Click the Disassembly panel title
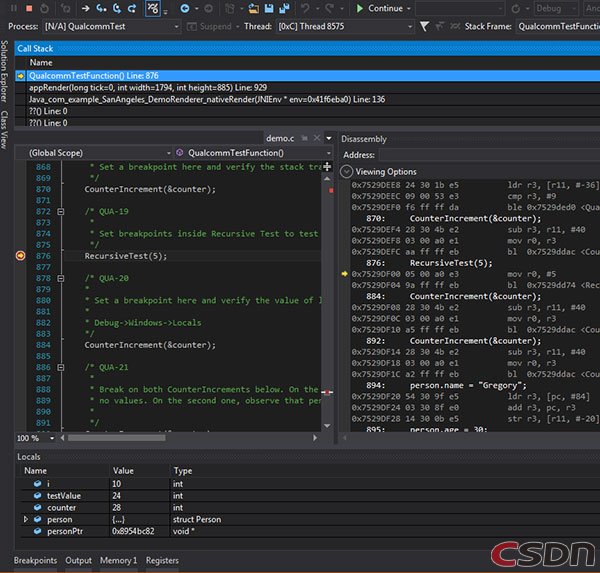 tap(364, 139)
